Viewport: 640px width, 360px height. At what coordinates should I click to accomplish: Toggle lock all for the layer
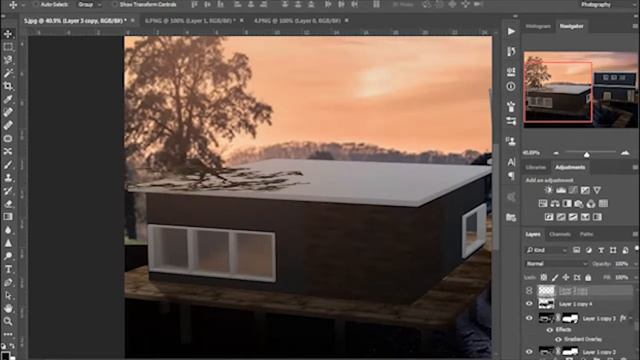(x=588, y=278)
